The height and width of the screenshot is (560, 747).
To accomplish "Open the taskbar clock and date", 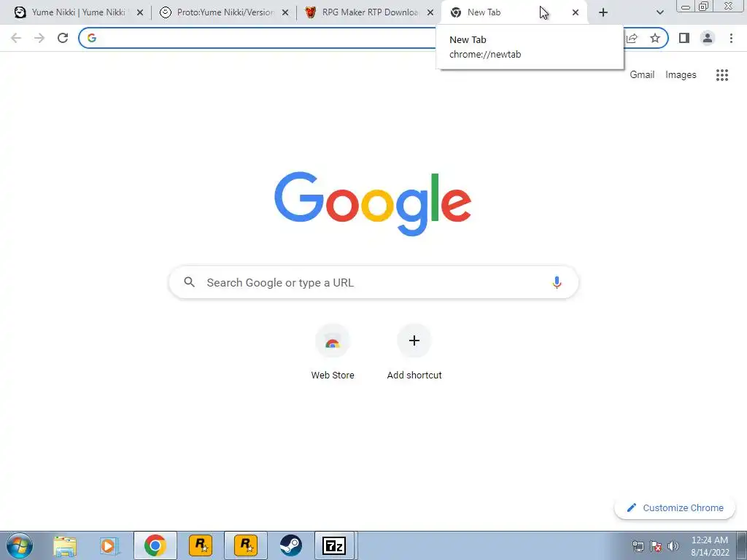I will [x=710, y=546].
